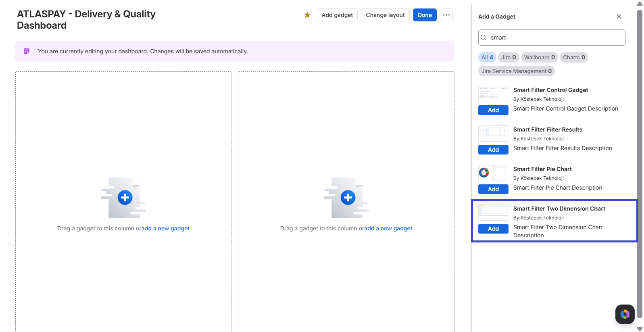Click the search magnifier icon

[x=484, y=38]
